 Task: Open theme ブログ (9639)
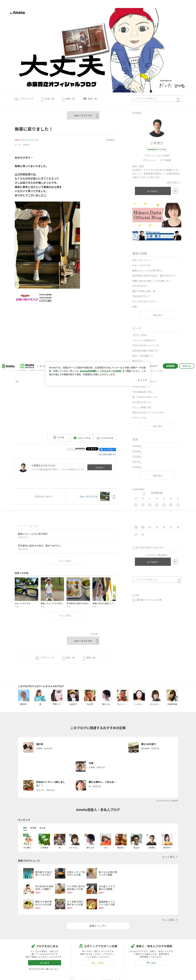click(x=140, y=335)
